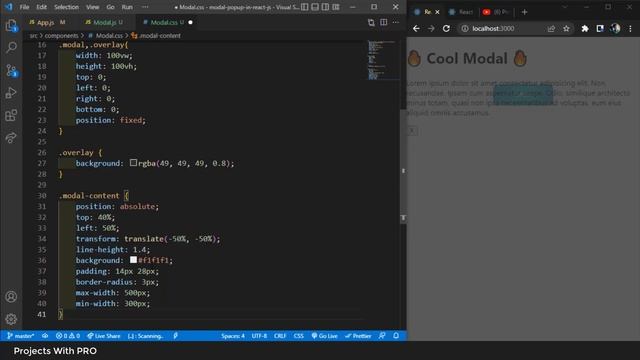Open the Live Share activity bar icon
This screenshot has width=640, height=360.
[11, 138]
